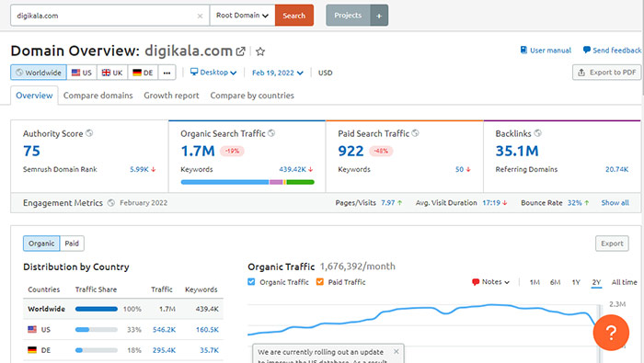Uncheck the Organic Traffic checkbox
Image resolution: width=644 pixels, height=363 pixels.
(251, 282)
